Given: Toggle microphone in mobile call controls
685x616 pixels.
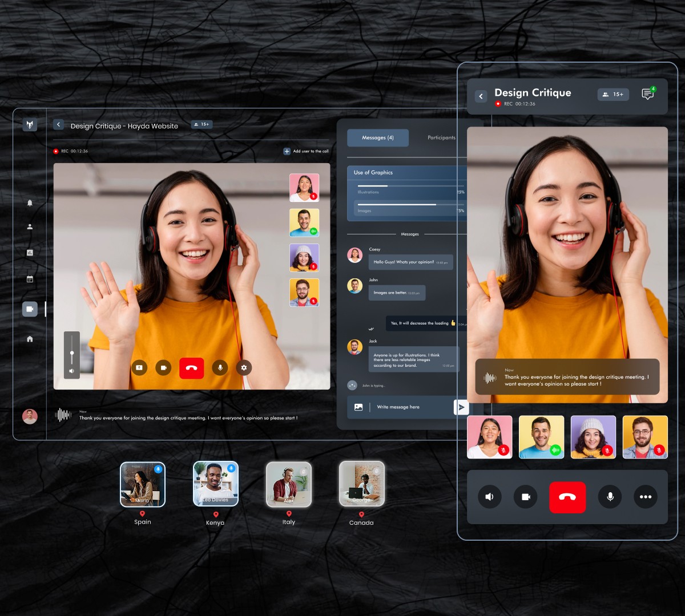Looking at the screenshot, I should click(610, 497).
